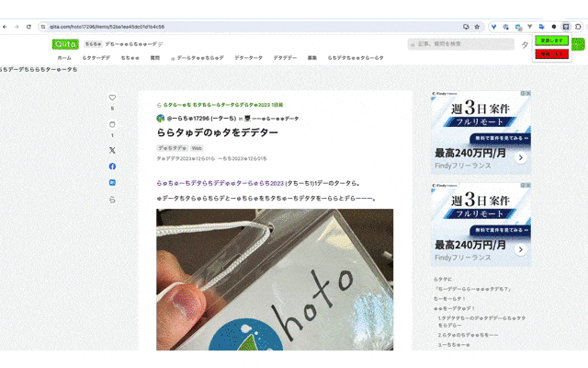Click 無料で案件を見てみる on top ad
Viewport: 588px width, 368px height.
[502, 139]
